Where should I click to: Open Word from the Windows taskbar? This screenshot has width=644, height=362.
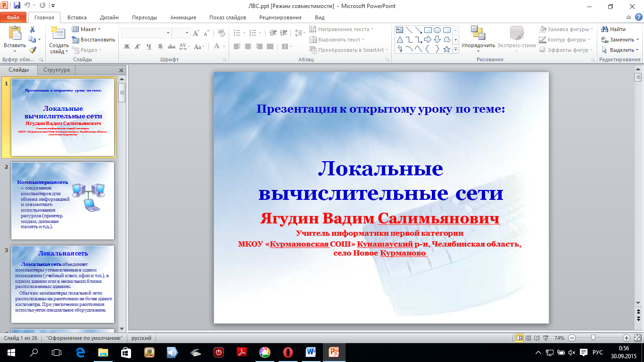(311, 352)
